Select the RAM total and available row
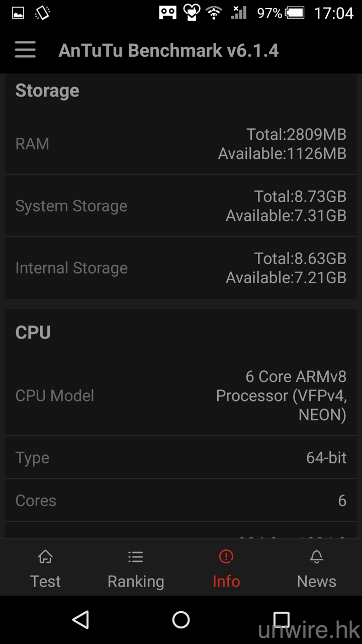 (x=181, y=144)
